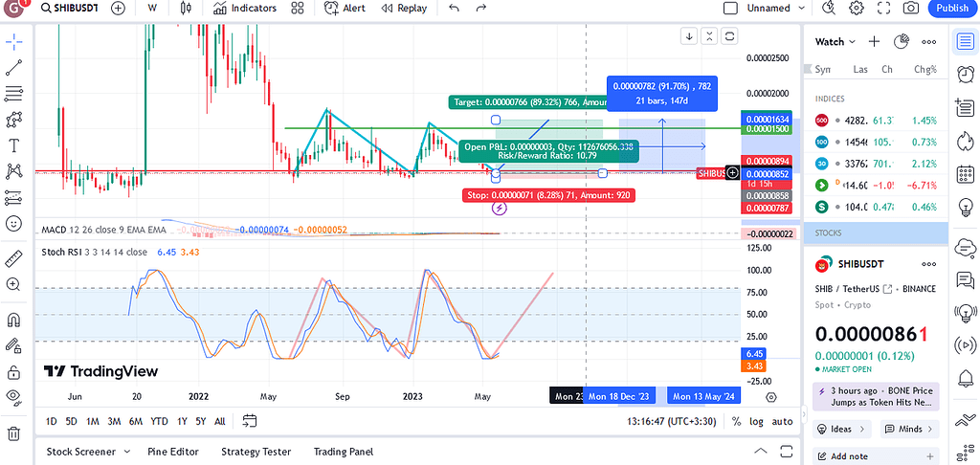Switch to the Pine Editor tab

tap(174, 452)
